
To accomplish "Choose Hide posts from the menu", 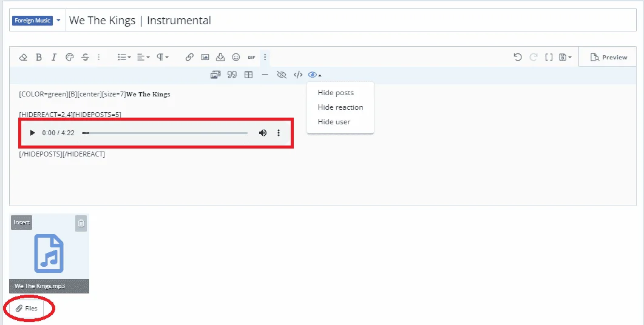I will coord(336,93).
